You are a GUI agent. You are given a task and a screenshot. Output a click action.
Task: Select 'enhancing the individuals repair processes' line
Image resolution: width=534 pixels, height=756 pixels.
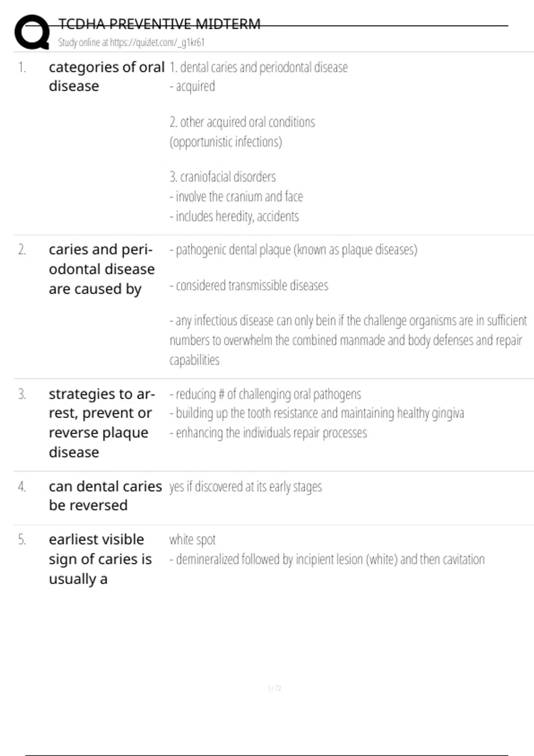tap(268, 433)
